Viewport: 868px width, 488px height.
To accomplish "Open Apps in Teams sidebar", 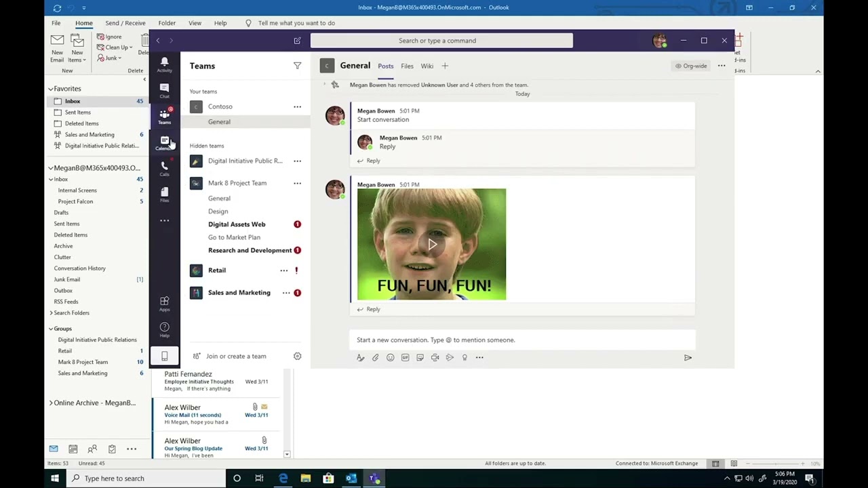I will 164,304.
